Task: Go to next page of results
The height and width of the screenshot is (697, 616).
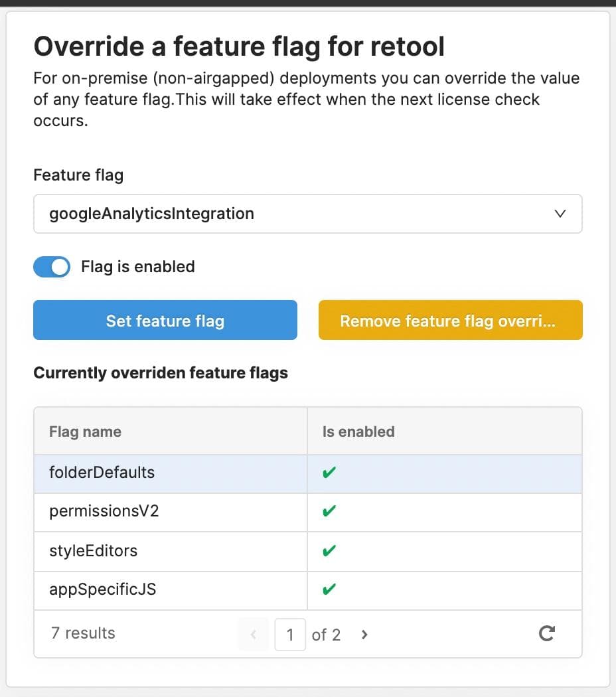Action: [364, 635]
